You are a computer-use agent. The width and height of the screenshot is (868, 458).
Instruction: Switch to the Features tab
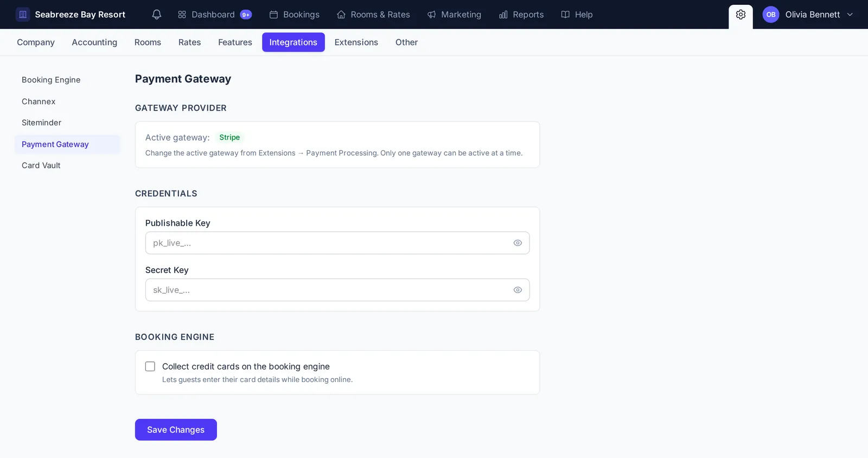pos(235,42)
